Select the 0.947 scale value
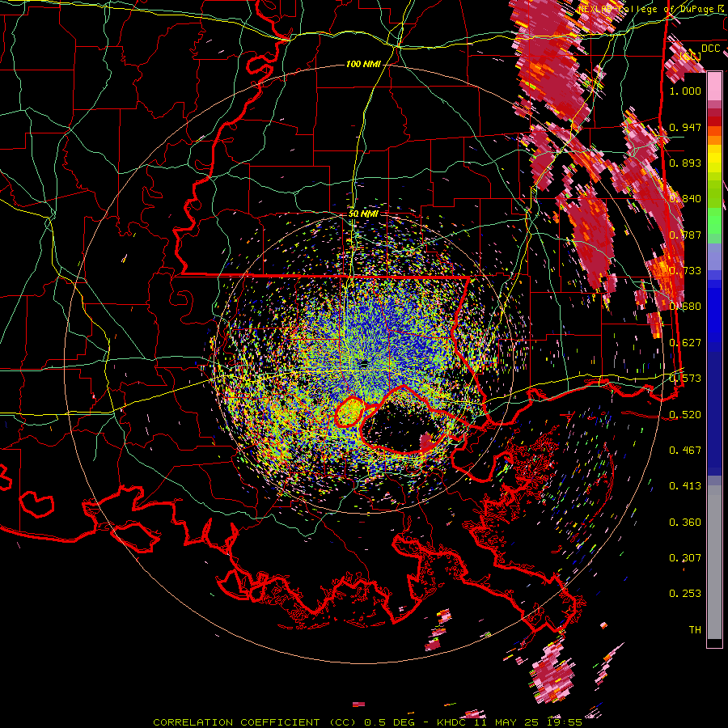The height and width of the screenshot is (728, 728). [685, 127]
